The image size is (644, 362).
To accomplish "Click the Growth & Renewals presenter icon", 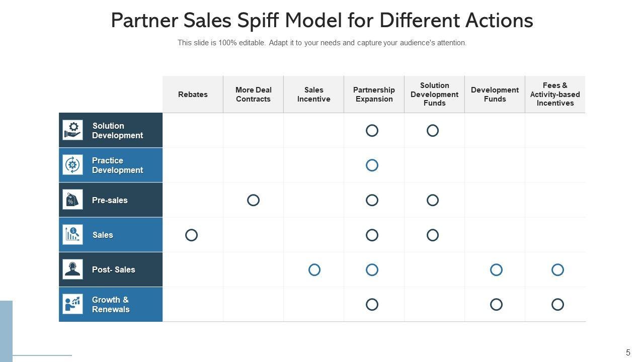I will click(x=72, y=304).
